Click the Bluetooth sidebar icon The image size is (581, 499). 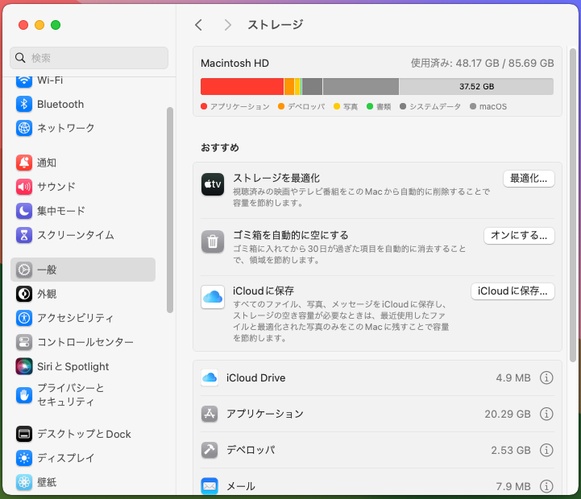[x=24, y=104]
